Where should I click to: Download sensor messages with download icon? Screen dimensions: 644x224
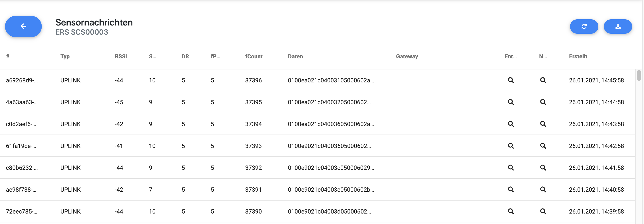tap(617, 26)
